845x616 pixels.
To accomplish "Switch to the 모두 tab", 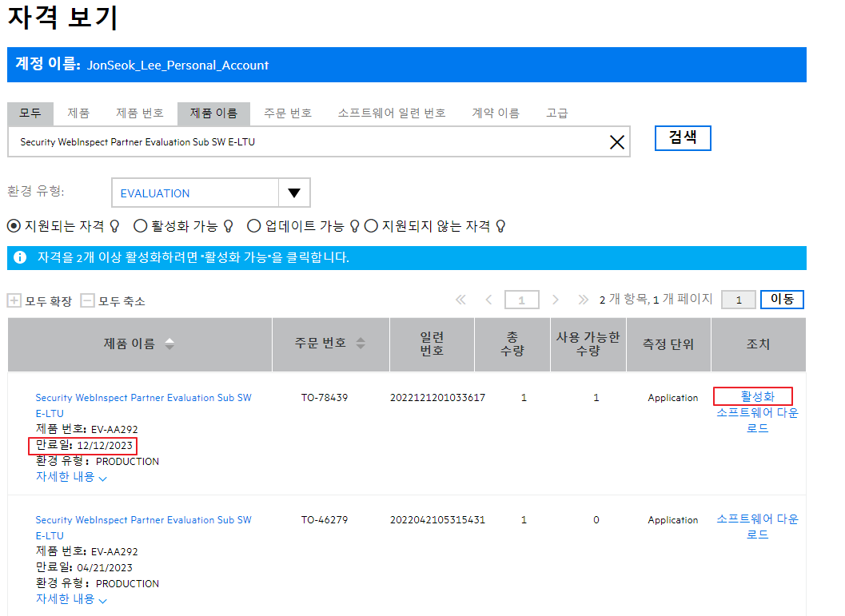I will coord(30,113).
